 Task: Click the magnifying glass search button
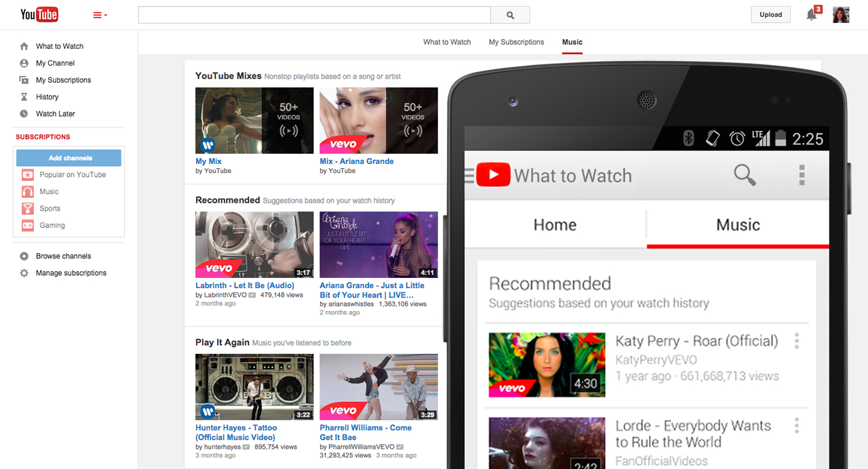tap(510, 15)
